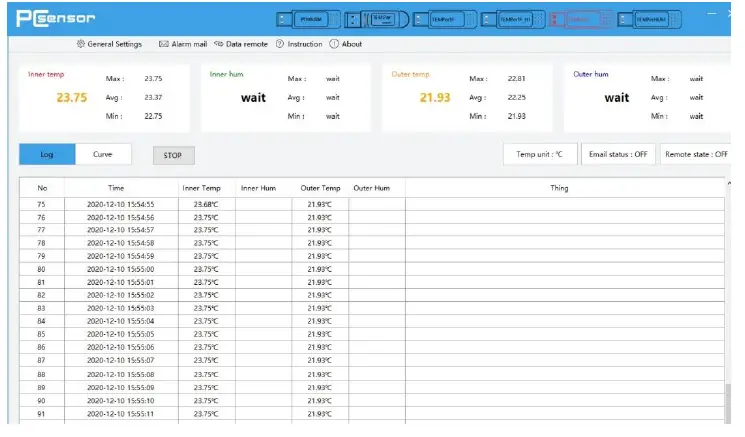Click time cell 2020-12-10 15:54:59

pyautogui.click(x=121, y=256)
